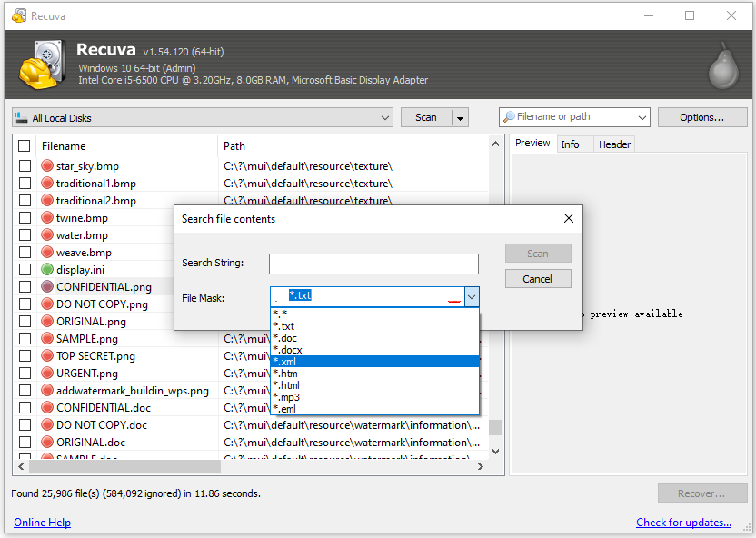Screen dimensions: 756x538
Task: Click the red status icon beside star_sky.bmp
Action: [x=48, y=166]
